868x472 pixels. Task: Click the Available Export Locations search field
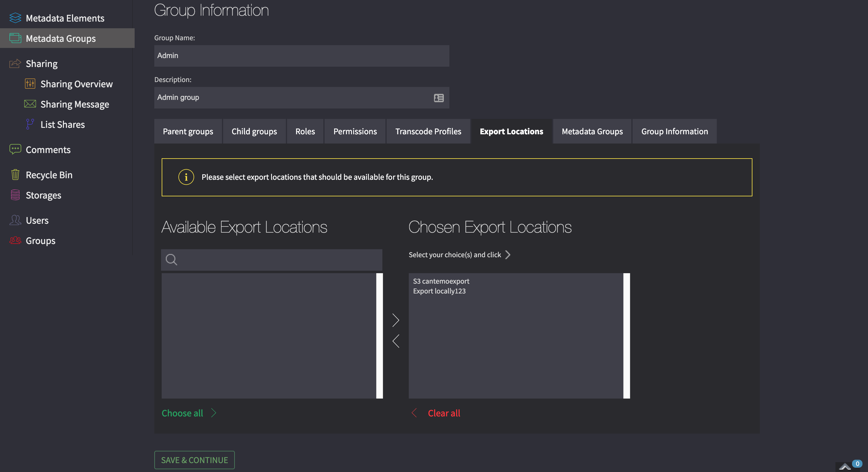pyautogui.click(x=272, y=259)
